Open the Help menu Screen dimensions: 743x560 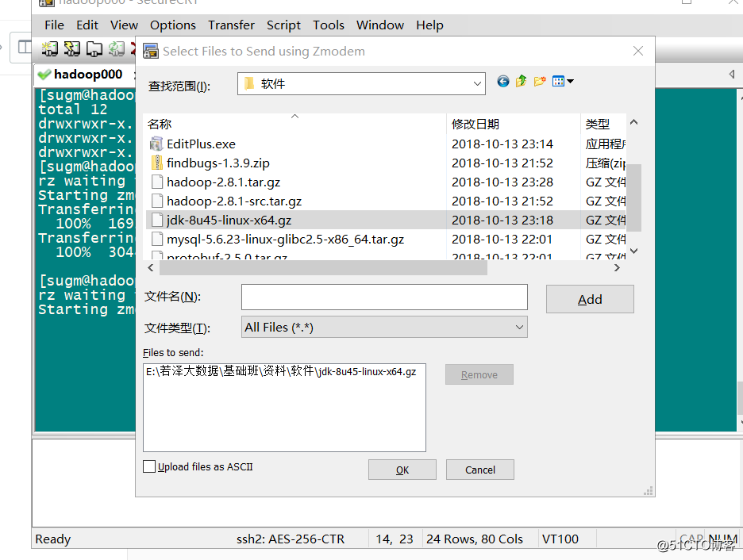click(429, 25)
